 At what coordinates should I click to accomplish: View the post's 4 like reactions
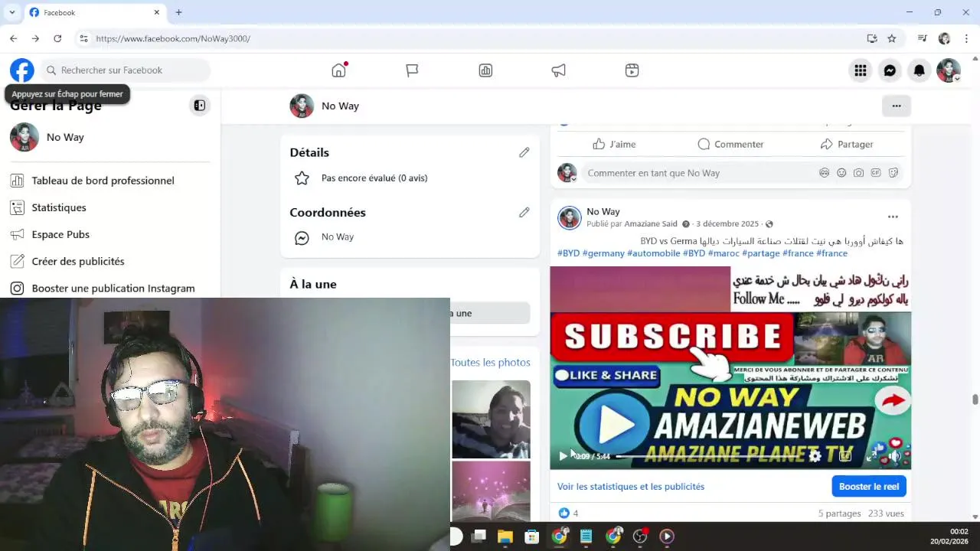click(568, 514)
